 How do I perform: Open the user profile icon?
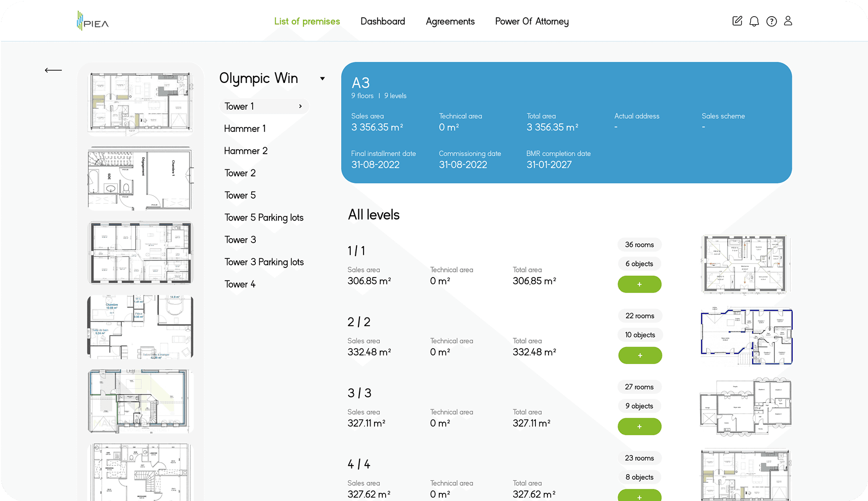[x=788, y=21]
